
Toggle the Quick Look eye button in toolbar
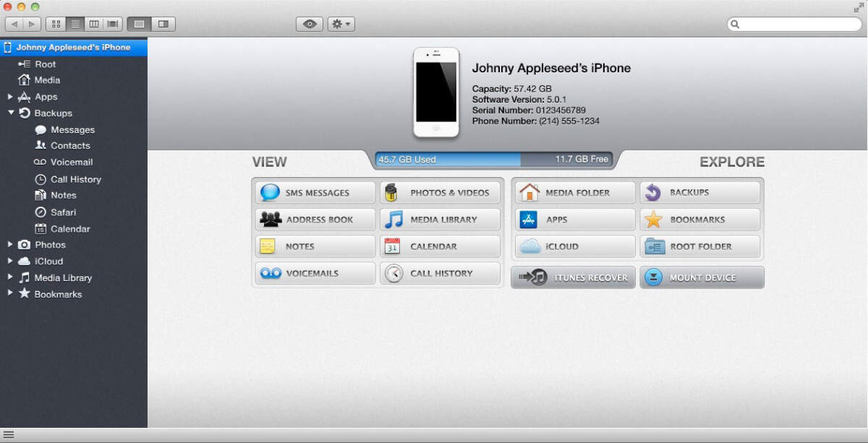coord(310,23)
